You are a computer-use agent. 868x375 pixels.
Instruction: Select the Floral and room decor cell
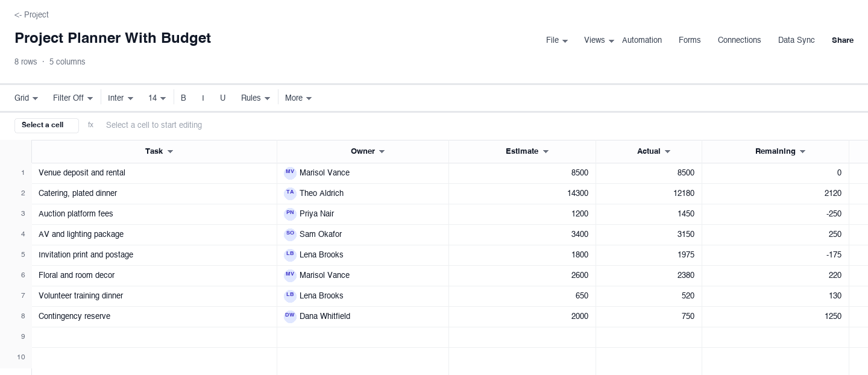pyautogui.click(x=154, y=276)
